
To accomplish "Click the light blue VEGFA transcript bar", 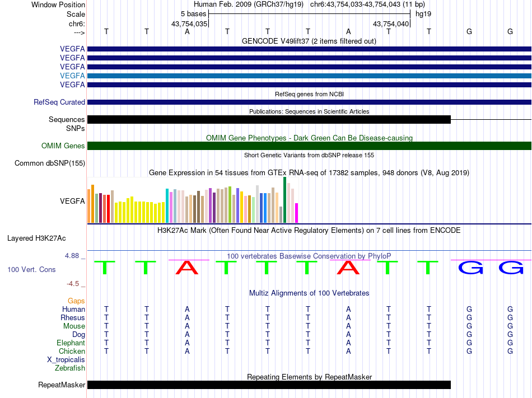I will (x=309, y=76).
